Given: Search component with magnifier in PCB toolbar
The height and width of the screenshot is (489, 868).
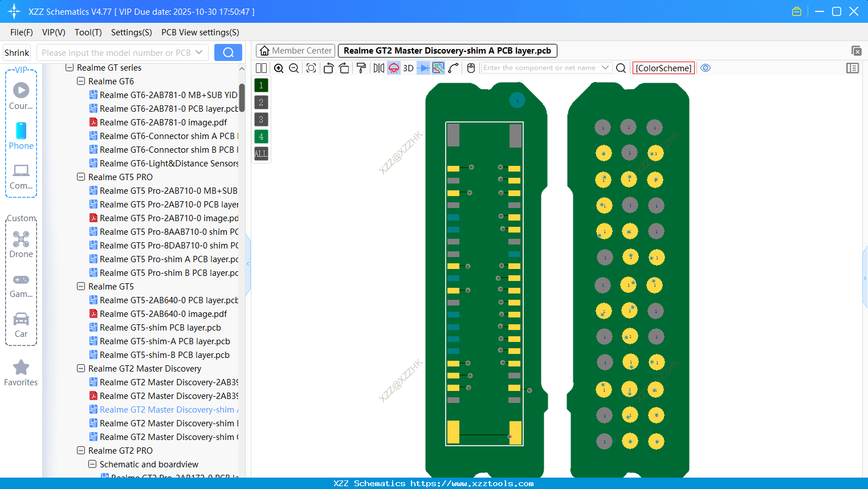Looking at the screenshot, I should pyautogui.click(x=621, y=68).
